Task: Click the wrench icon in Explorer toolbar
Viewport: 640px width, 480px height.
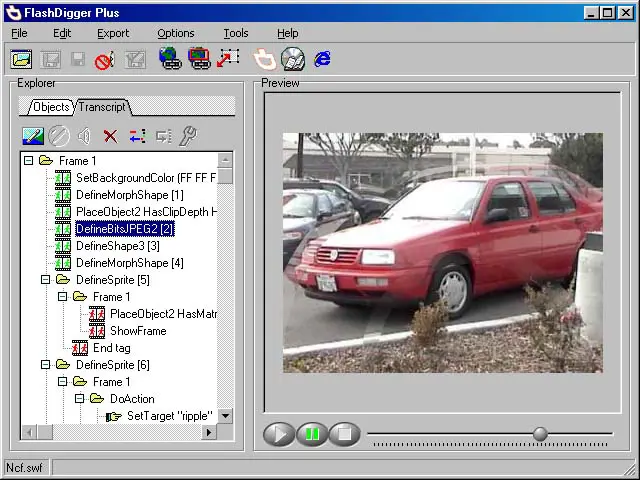Action: (187, 136)
